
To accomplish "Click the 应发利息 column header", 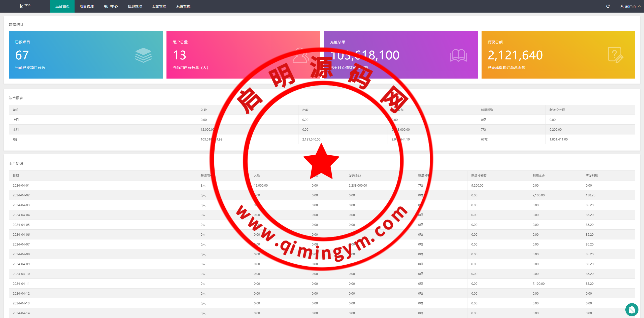I will [x=591, y=175].
